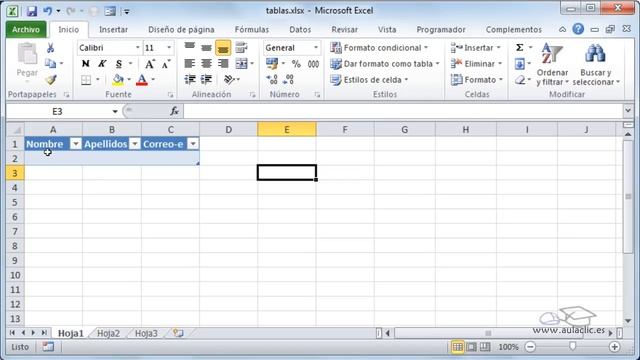The image size is (640, 360).
Task: Open the General number format dropdown
Action: [316, 48]
